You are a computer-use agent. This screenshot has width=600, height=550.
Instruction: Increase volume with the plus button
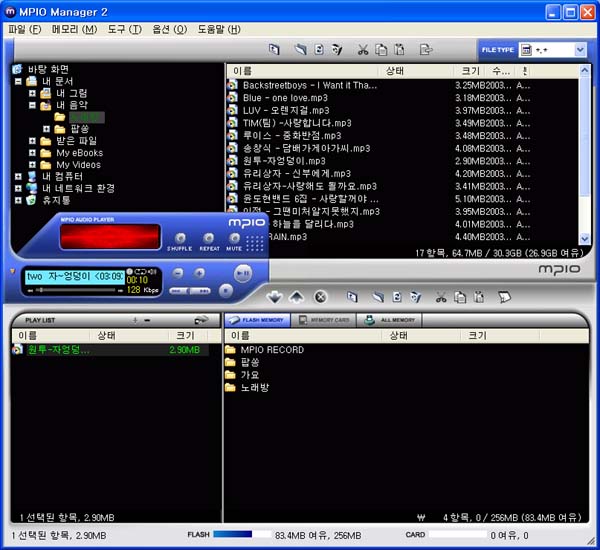199,273
